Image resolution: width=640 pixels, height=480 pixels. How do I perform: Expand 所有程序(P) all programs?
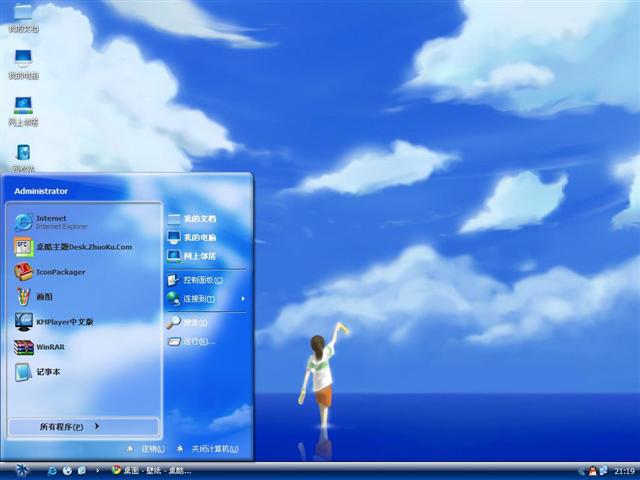tap(84, 427)
